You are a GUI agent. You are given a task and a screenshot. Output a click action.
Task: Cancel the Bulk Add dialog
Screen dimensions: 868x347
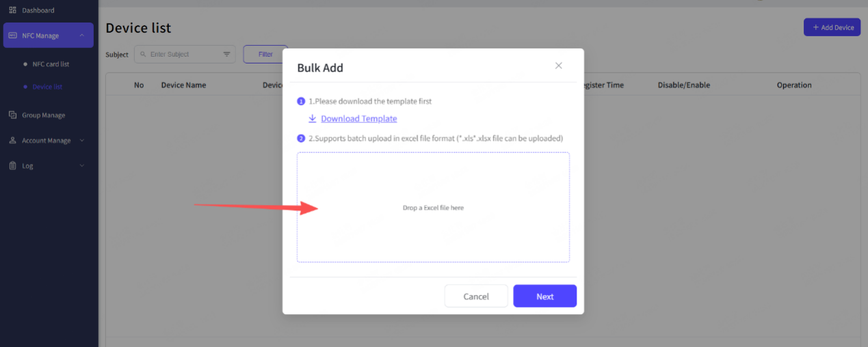[475, 296]
